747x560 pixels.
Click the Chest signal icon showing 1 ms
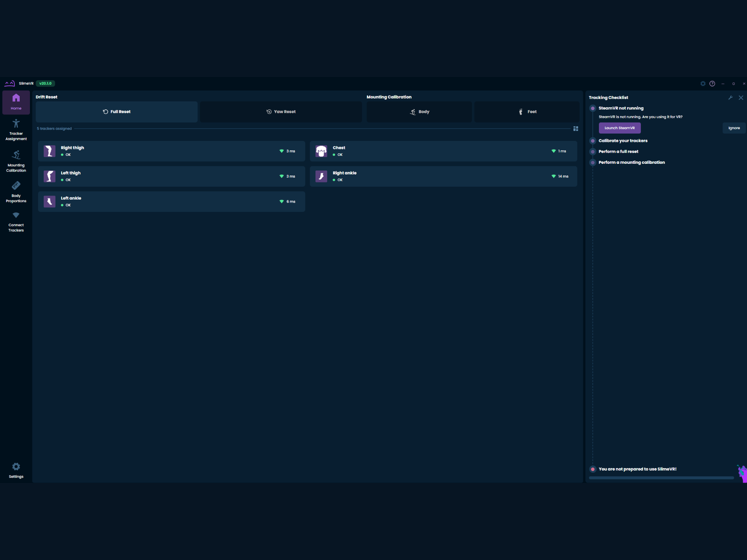[x=554, y=151]
